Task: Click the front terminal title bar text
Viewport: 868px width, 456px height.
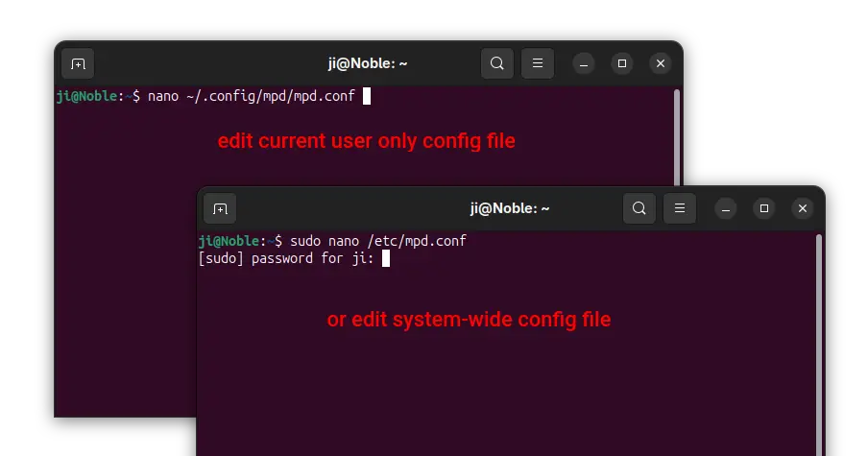Action: click(x=510, y=208)
